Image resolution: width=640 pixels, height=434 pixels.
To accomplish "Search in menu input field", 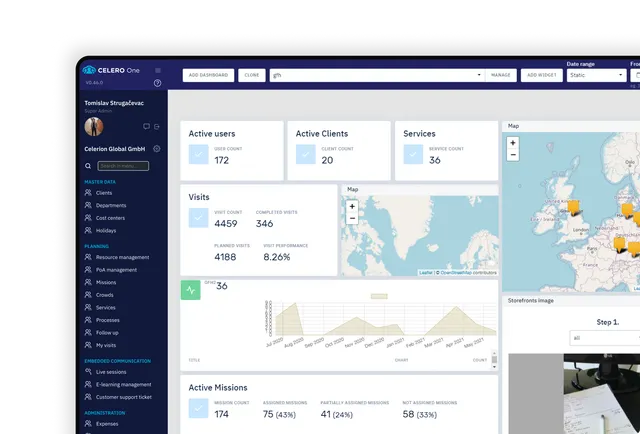I will [123, 166].
